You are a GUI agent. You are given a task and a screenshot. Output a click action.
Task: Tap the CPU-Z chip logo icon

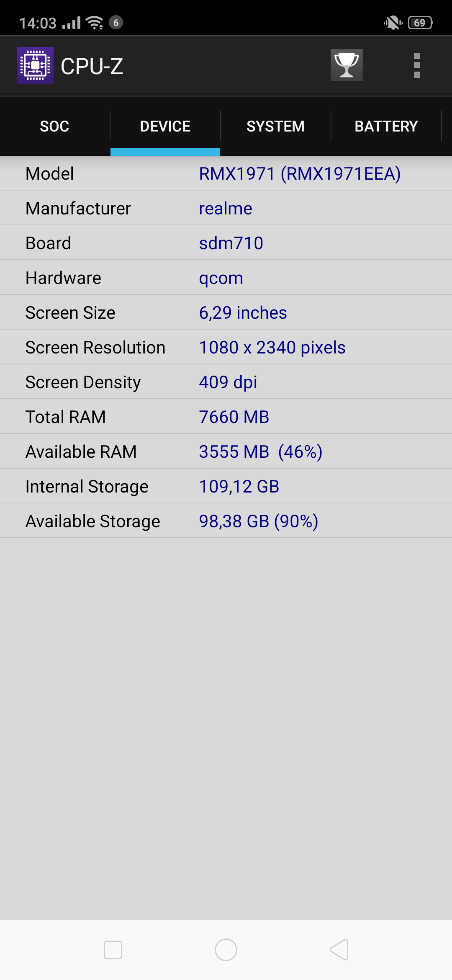point(35,65)
